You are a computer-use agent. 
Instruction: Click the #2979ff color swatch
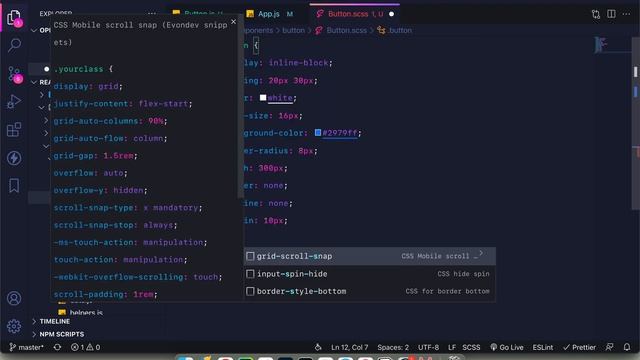tap(318, 132)
